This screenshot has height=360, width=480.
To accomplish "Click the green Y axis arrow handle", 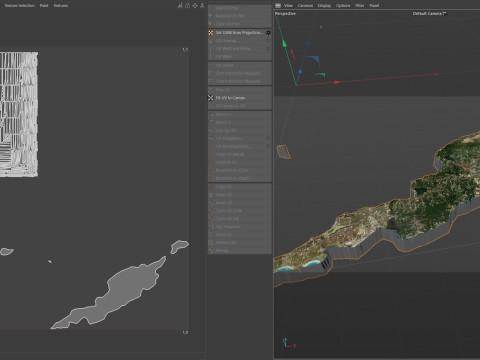I will 284,43.
